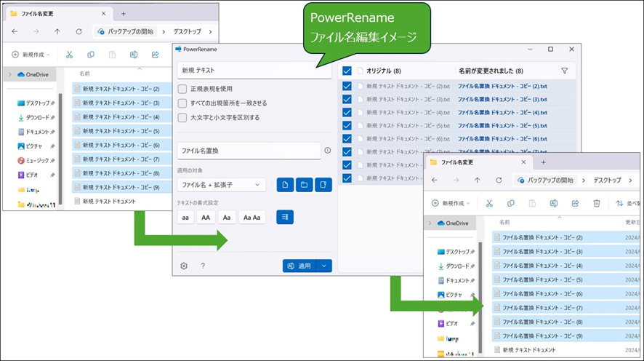644x361 pixels.
Task: Click the filter funnel icon in PowerRename
Action: [565, 71]
